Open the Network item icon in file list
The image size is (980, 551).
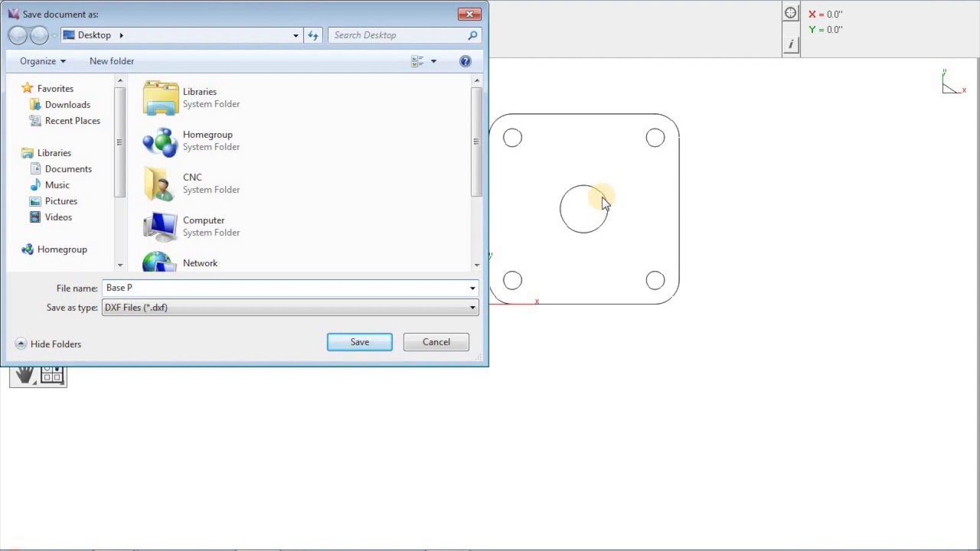[160, 262]
